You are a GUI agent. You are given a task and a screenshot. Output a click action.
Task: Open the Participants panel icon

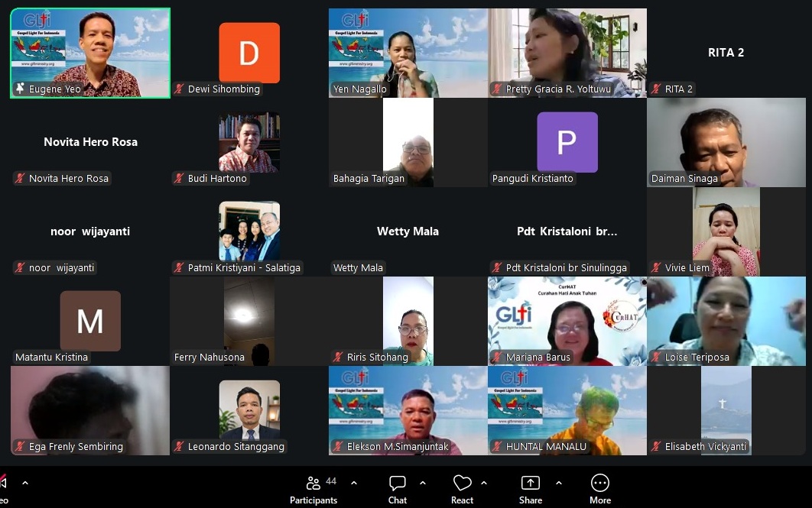pyautogui.click(x=313, y=483)
